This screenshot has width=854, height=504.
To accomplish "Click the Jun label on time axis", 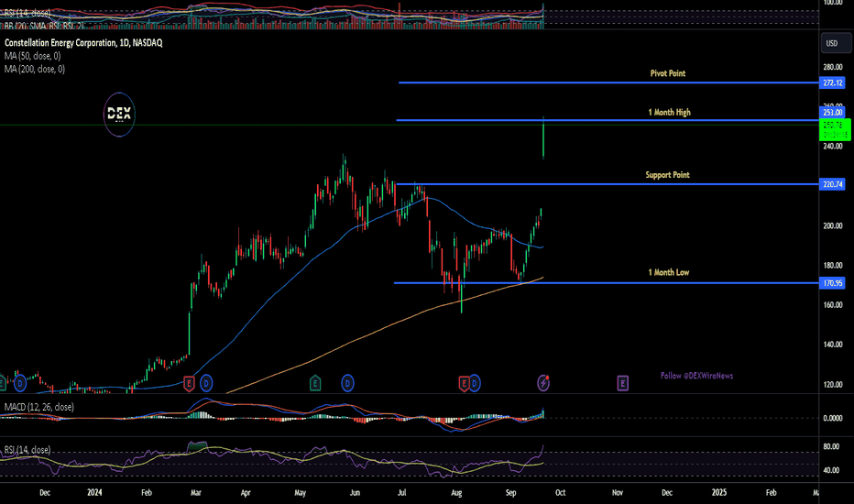I will (x=355, y=493).
